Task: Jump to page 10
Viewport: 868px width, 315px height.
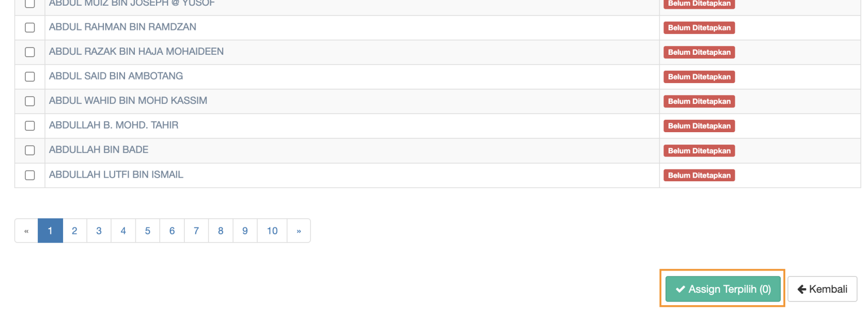Action: 272,231
